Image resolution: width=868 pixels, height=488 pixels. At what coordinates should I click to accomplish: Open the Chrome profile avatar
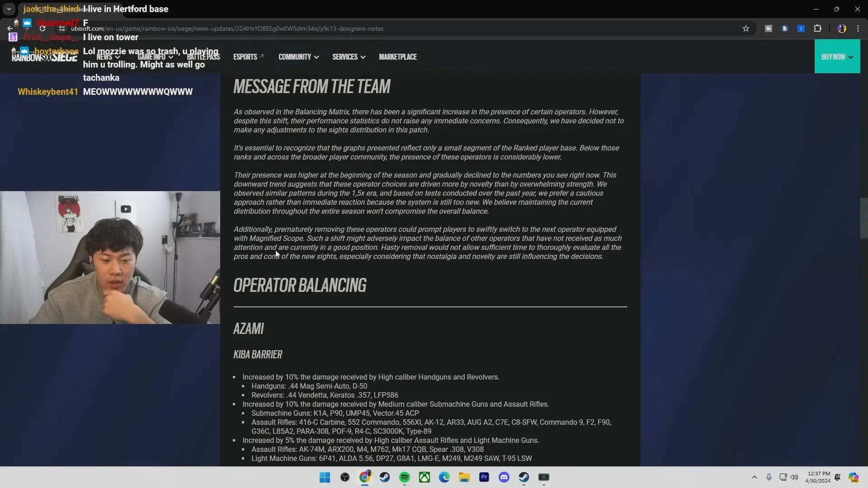click(841, 28)
